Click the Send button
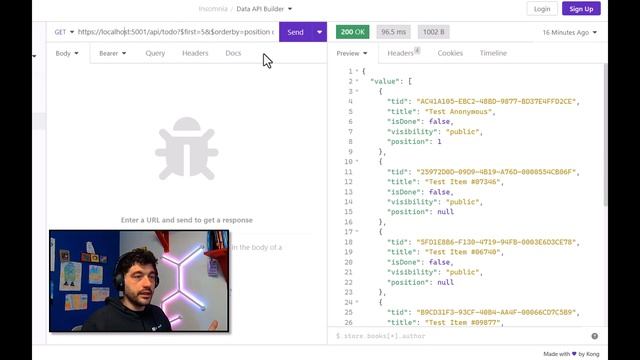The image size is (640, 360). [x=296, y=32]
